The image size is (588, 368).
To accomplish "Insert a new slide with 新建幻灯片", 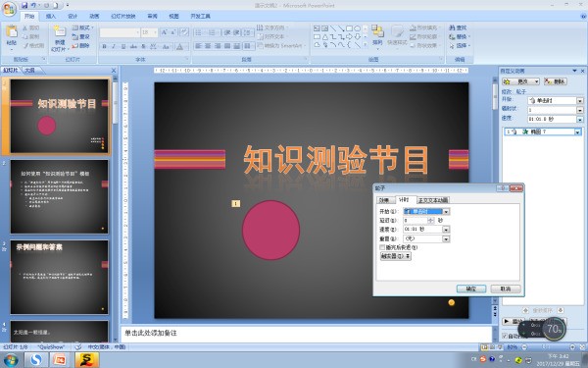I will point(59,38).
